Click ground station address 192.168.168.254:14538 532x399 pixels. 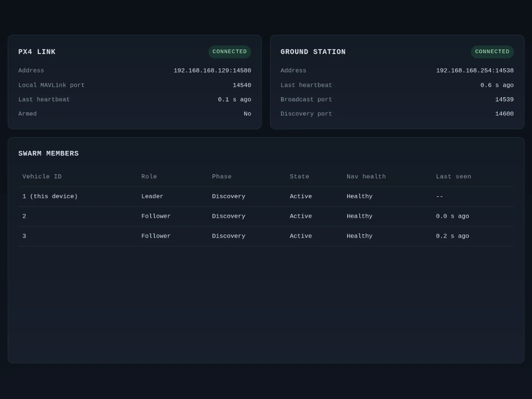tap(475, 71)
